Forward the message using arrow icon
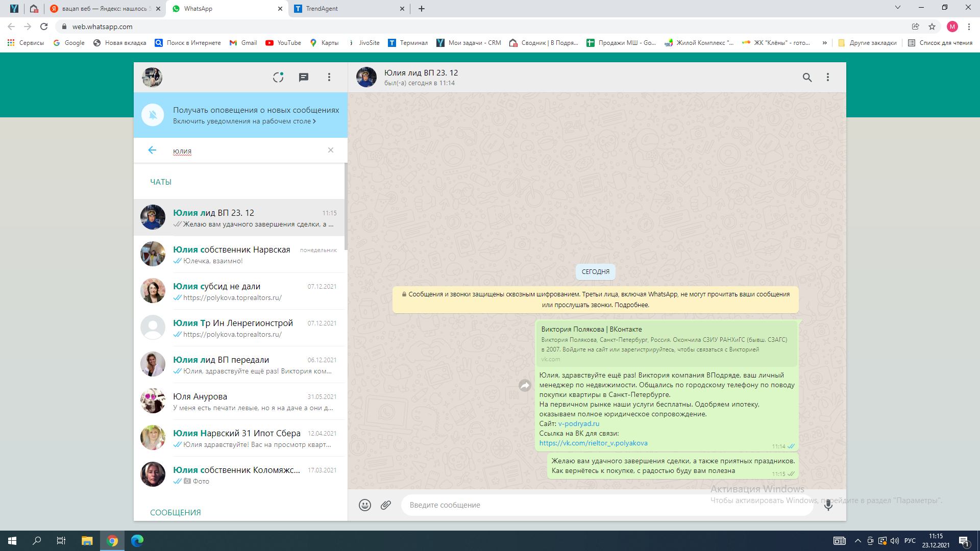980x551 pixels. click(525, 386)
